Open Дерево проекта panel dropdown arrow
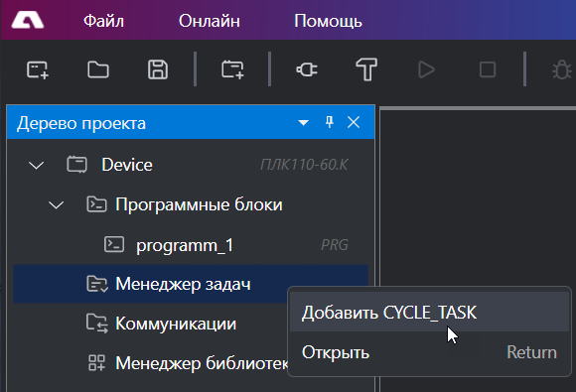Viewport: 576px width, 392px height. coord(304,123)
